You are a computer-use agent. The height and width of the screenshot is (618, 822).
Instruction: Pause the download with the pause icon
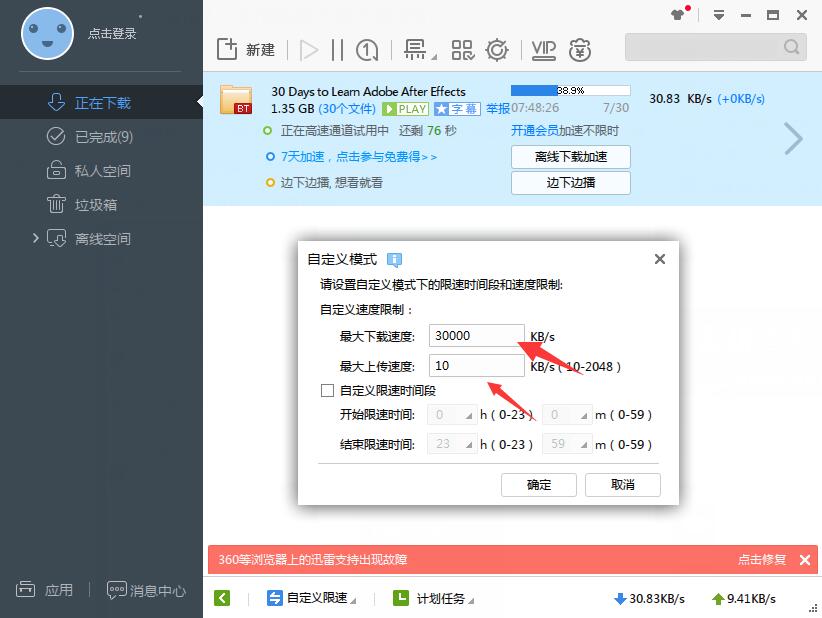(x=338, y=50)
